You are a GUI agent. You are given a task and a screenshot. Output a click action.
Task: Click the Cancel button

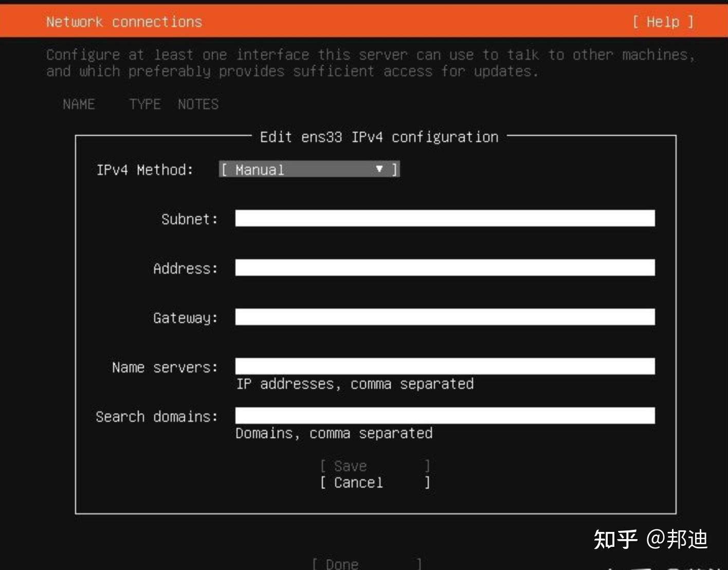[357, 482]
